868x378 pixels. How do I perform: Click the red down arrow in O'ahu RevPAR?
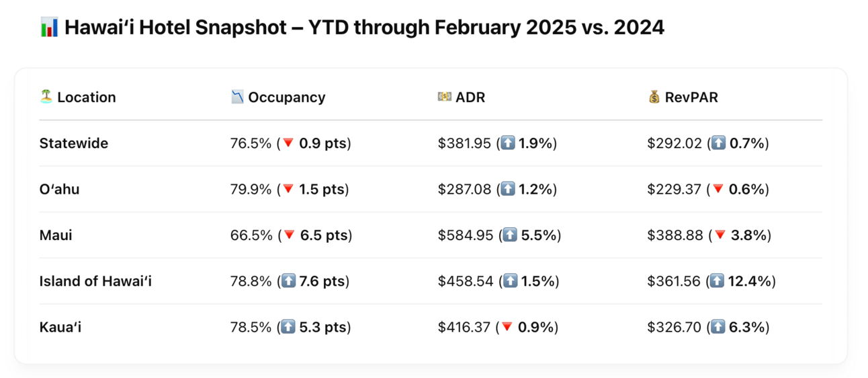pos(718,190)
